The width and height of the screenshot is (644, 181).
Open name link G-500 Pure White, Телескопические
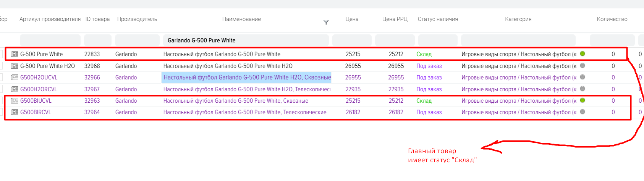tap(245, 112)
